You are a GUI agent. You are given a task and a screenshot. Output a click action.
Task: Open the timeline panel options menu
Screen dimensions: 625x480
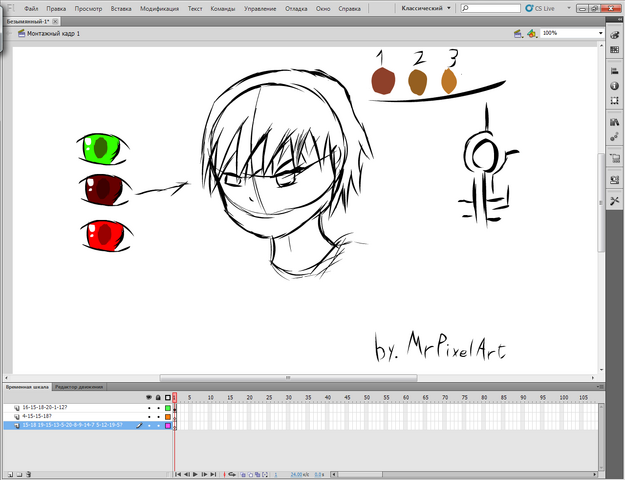[x=600, y=387]
